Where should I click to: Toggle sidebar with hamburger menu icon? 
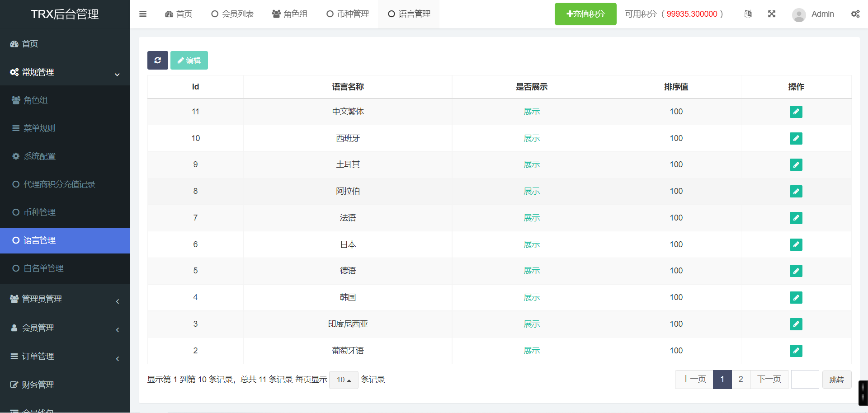(143, 14)
